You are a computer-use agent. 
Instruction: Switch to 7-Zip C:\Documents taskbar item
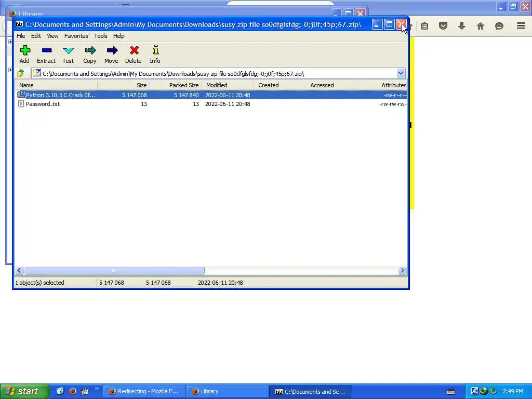[310, 391]
